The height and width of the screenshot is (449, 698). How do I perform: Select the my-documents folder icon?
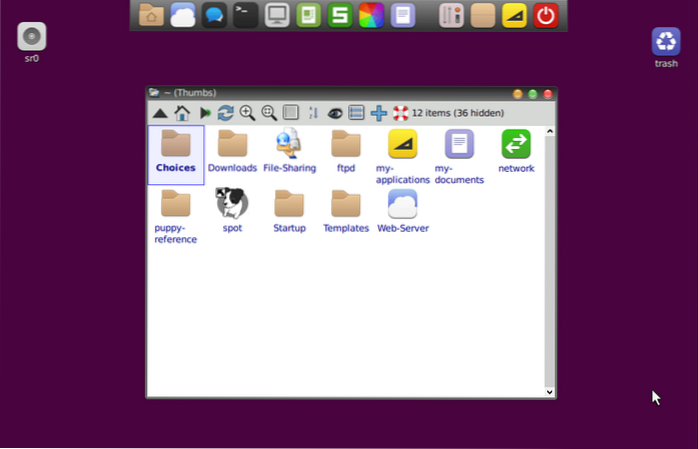459,145
